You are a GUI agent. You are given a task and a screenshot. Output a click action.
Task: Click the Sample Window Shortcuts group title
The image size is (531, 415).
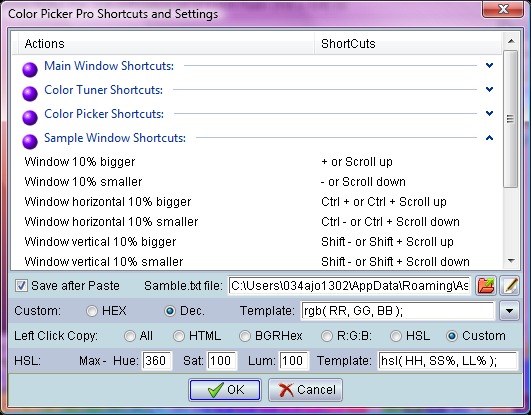(115, 138)
